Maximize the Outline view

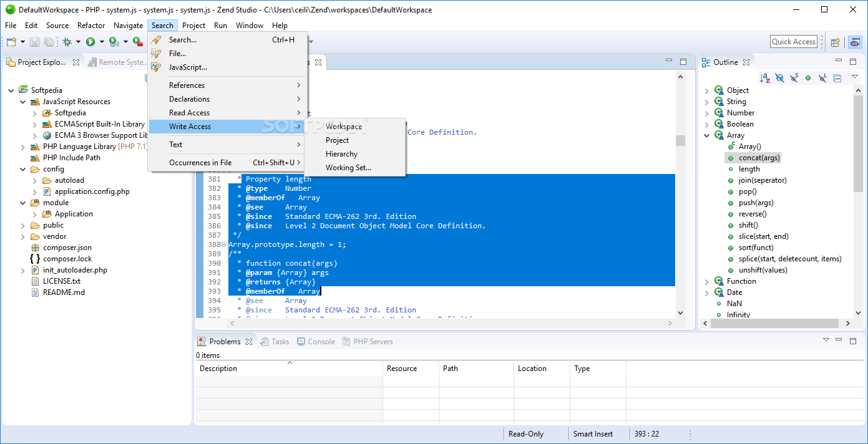(852, 62)
